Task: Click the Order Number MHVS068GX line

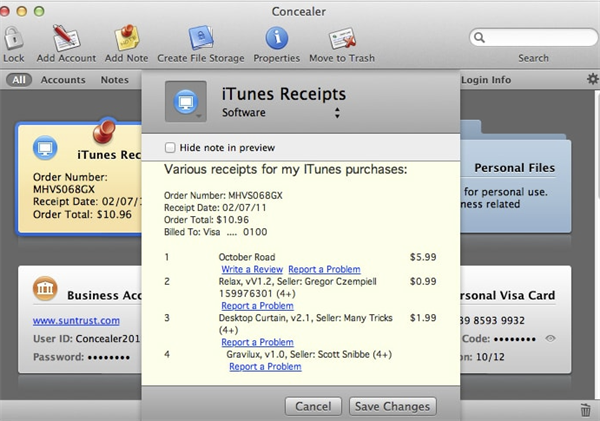Action: click(223, 195)
